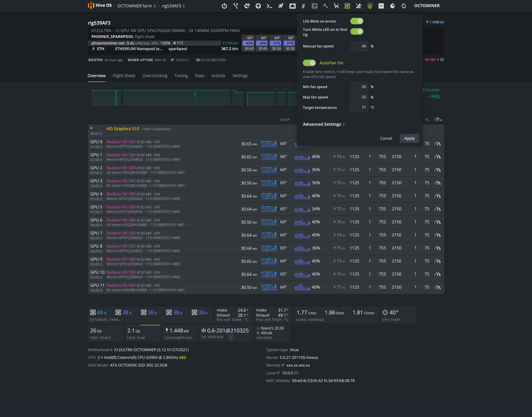
Task: Open the rig539AF3 rig selector dropdown
Action: [173, 6]
